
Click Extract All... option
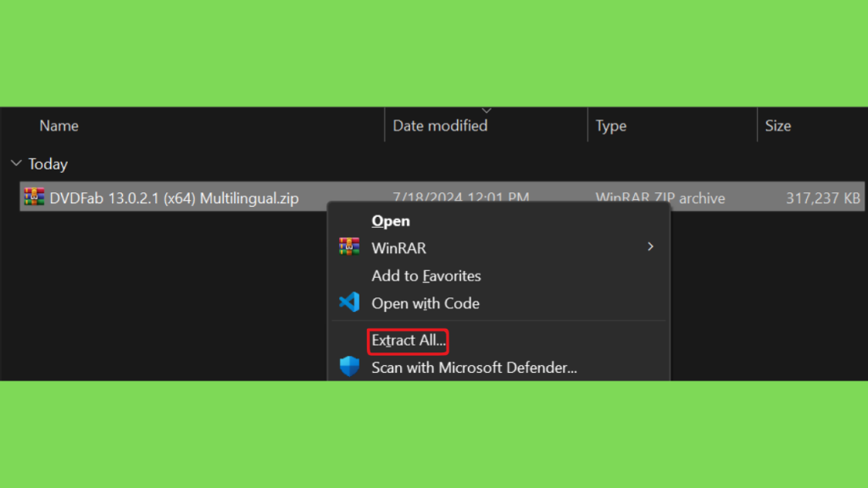(x=408, y=341)
